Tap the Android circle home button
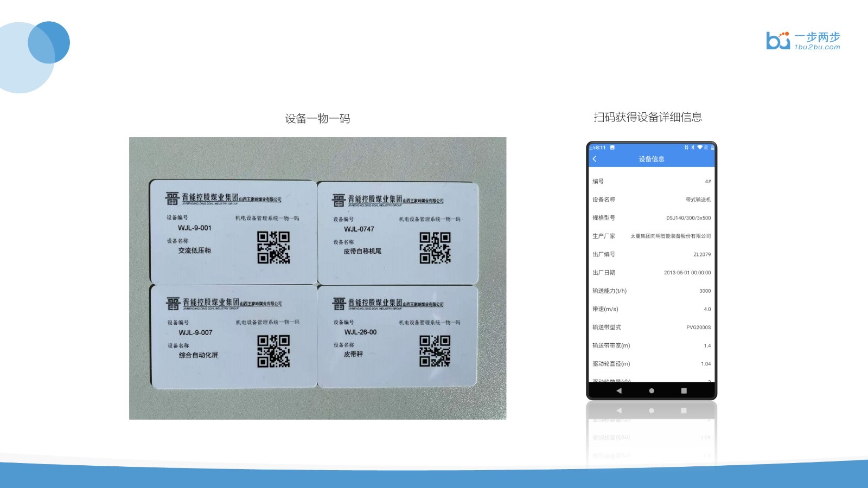 point(652,390)
